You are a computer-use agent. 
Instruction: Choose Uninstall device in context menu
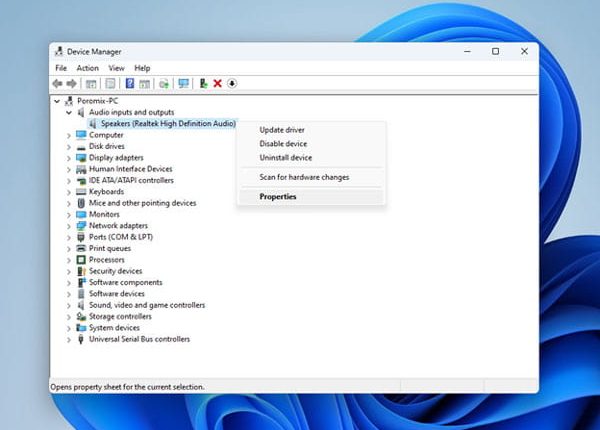point(311,158)
